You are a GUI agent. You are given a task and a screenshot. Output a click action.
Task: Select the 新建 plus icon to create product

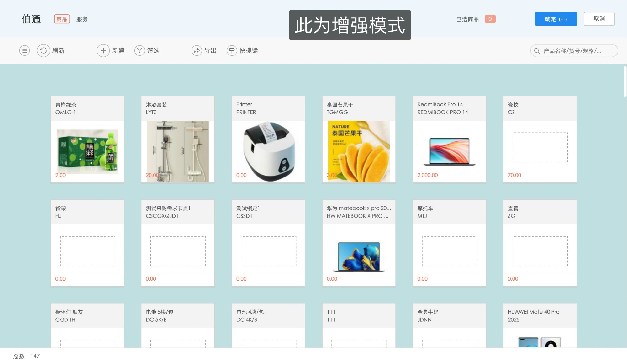click(x=103, y=50)
